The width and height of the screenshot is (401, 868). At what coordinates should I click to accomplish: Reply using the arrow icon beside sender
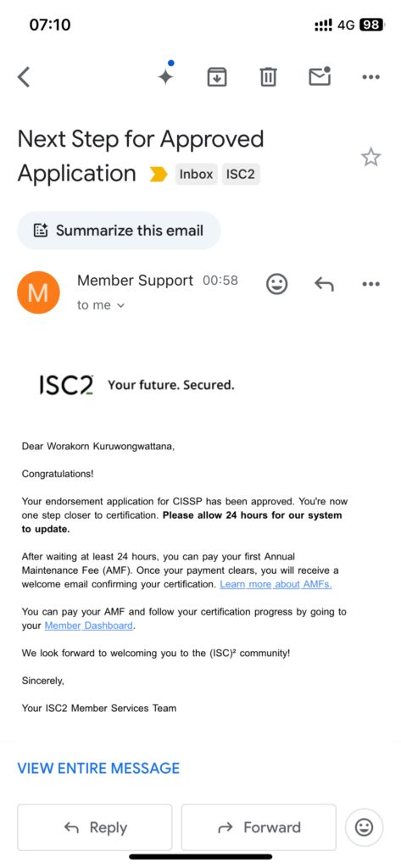(x=324, y=284)
